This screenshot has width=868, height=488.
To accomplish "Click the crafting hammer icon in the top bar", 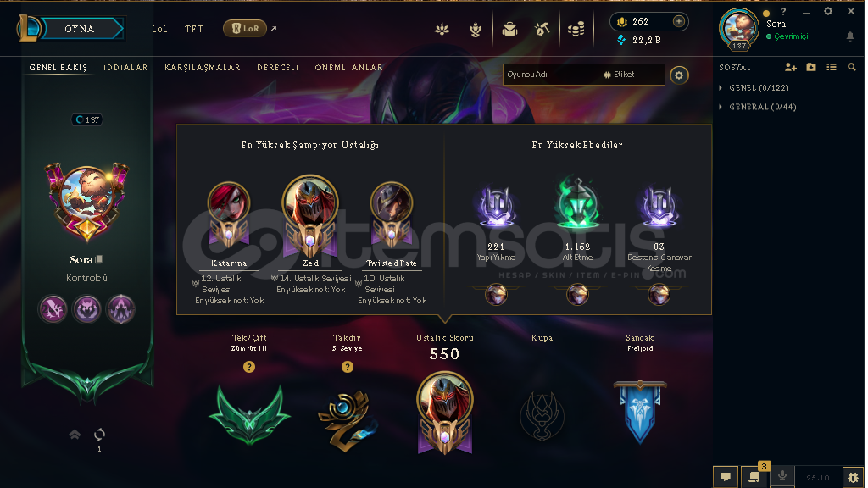I will point(542,30).
